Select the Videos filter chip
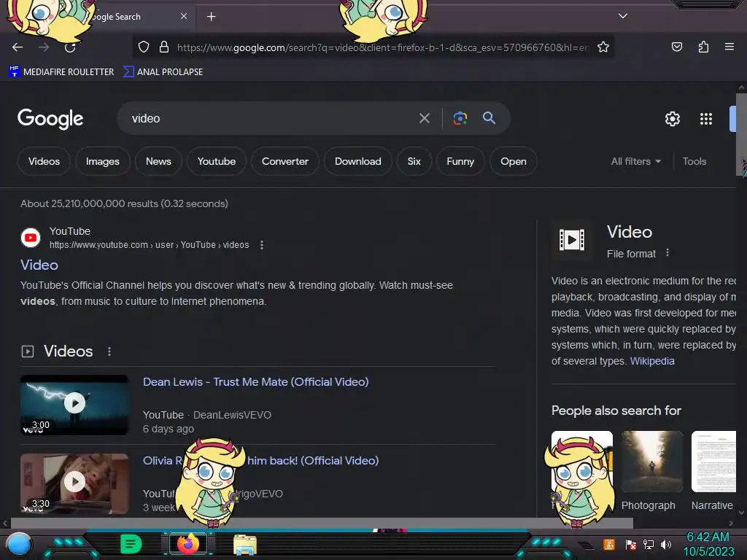 pos(44,161)
